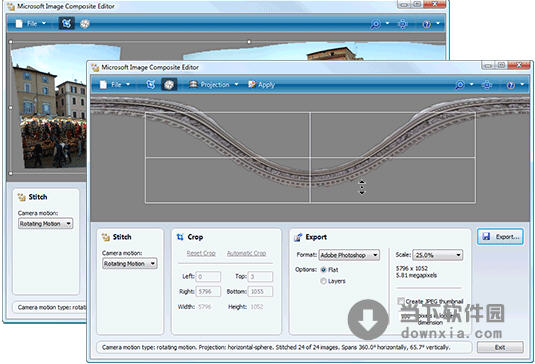The image size is (535, 364).
Task: Expand the help dropdown arrow in front window
Action: (522, 84)
